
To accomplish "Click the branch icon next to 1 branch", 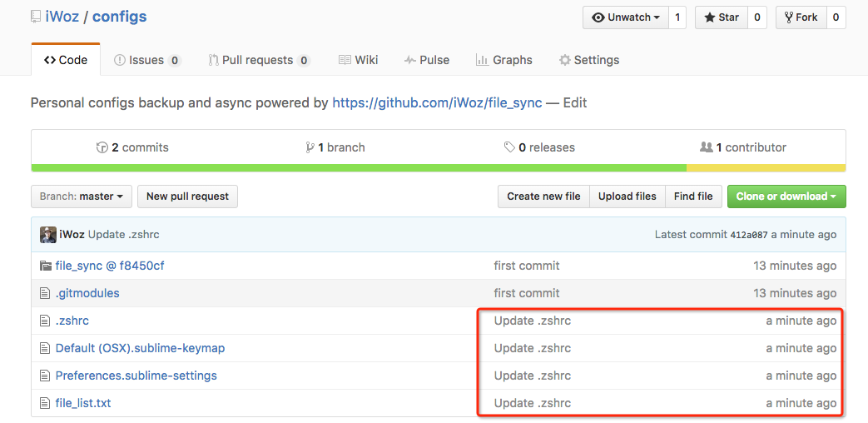I will [x=310, y=147].
